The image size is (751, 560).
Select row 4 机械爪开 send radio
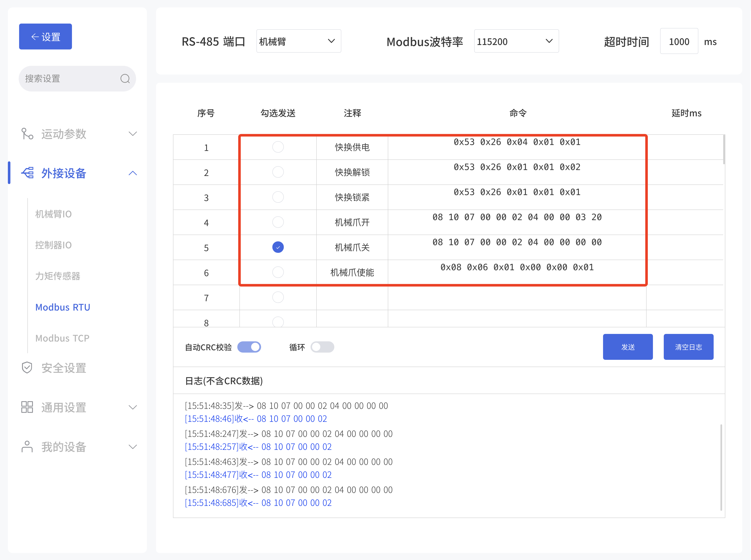click(278, 222)
